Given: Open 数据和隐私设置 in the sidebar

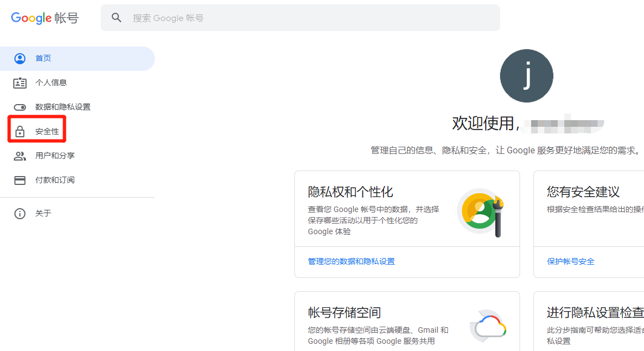Looking at the screenshot, I should [x=77, y=107].
